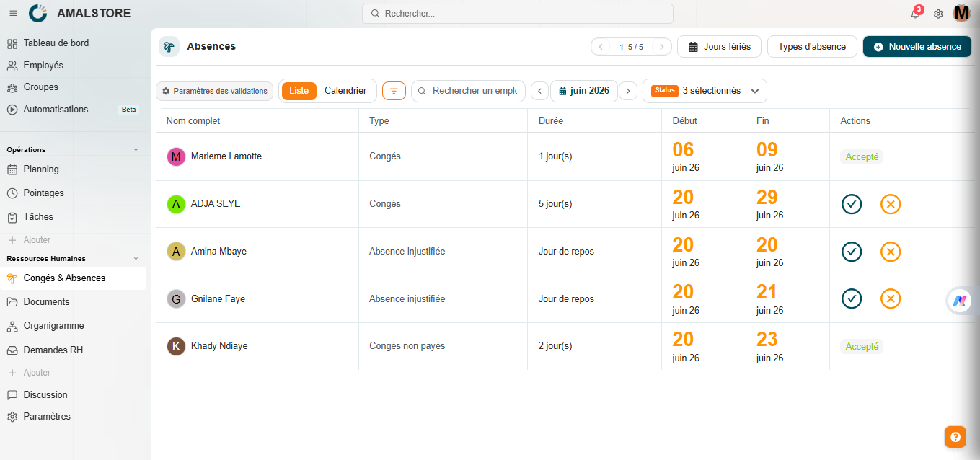Open the user profile avatar
This screenshot has width=980, height=460.
coord(962,13)
